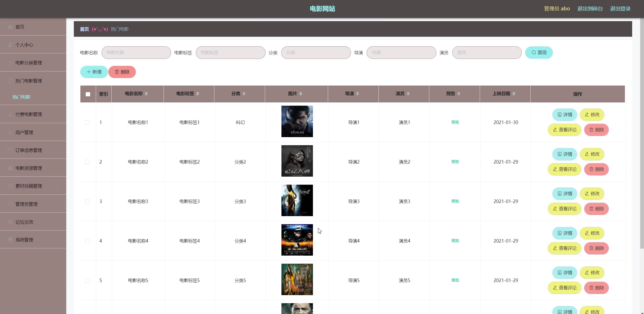Click 查看评论 for 电影名称3
644x314 pixels.
click(564, 209)
